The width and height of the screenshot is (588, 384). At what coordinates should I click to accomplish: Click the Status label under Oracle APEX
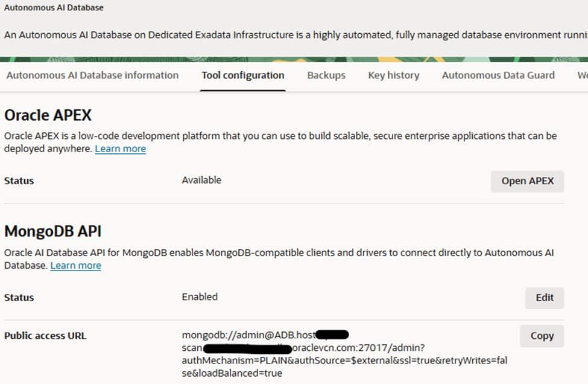point(19,181)
